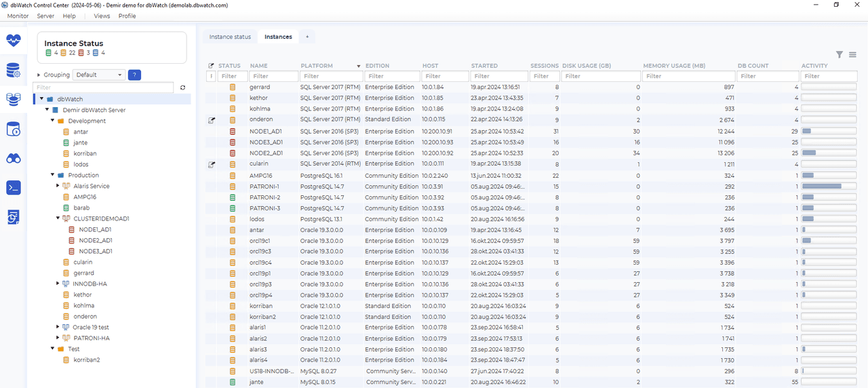Screen dimensions: 868x388
Task: Click the PATRONI-1 activity bar
Action: (x=829, y=187)
